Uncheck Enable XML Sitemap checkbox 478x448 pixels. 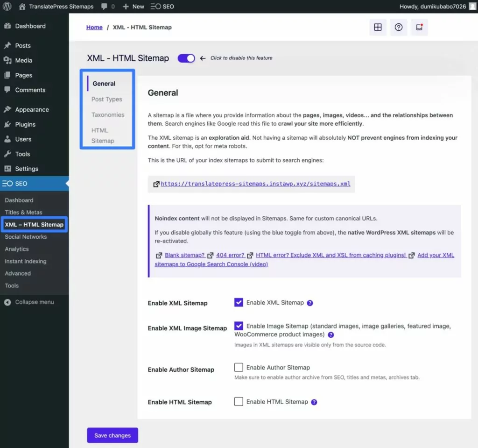[x=239, y=302]
